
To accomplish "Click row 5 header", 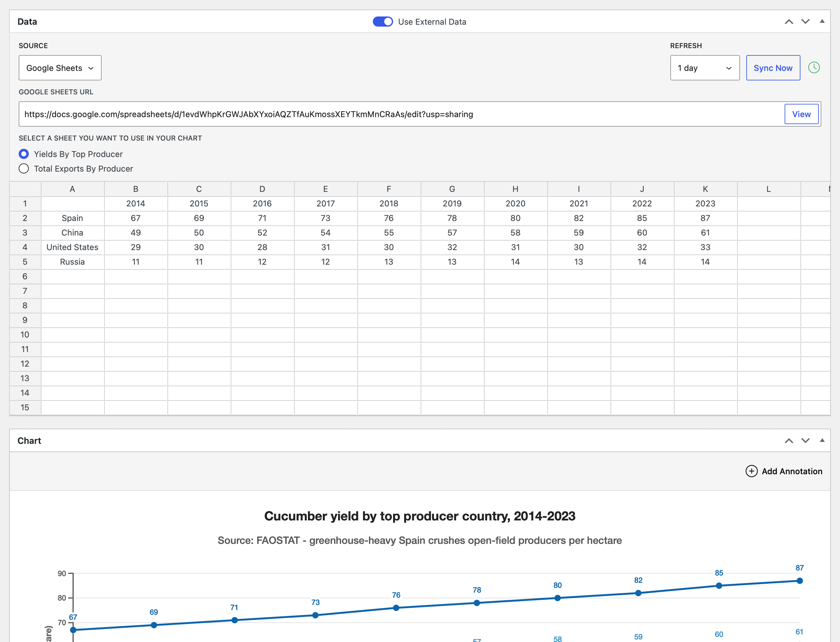I will pos(25,262).
